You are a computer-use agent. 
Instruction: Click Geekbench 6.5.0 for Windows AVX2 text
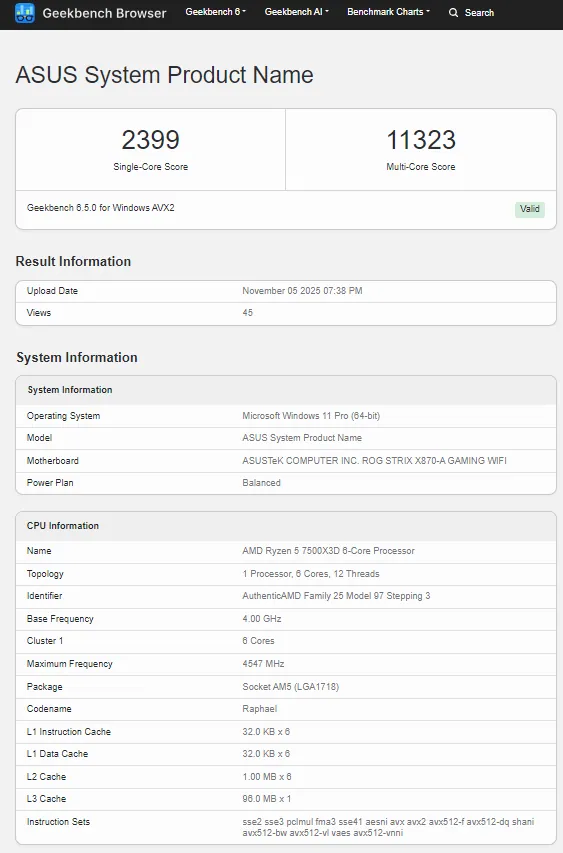click(x=101, y=208)
